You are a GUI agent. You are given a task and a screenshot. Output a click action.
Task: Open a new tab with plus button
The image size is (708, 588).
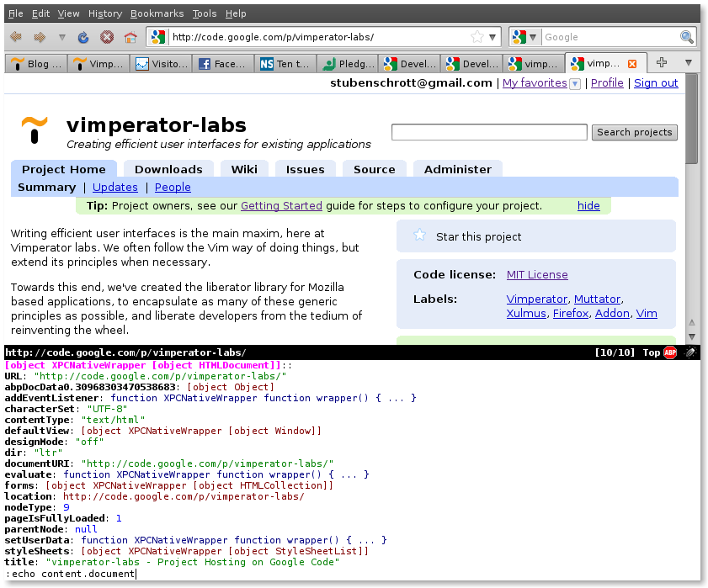[x=662, y=63]
